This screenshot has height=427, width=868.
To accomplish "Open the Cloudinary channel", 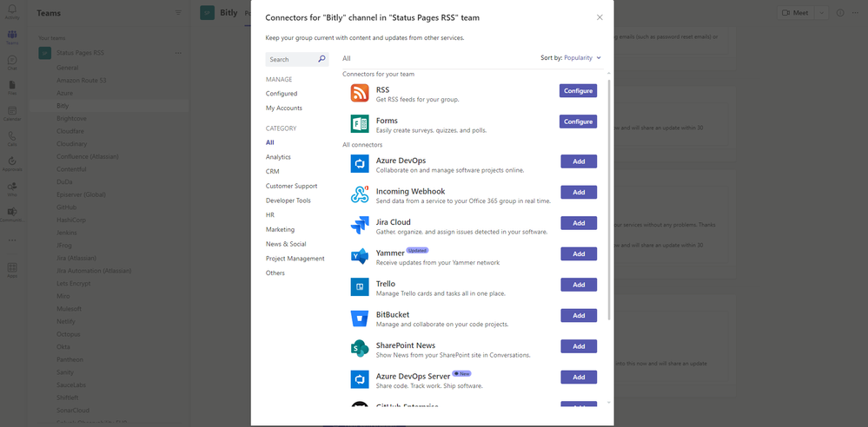I will [71, 144].
